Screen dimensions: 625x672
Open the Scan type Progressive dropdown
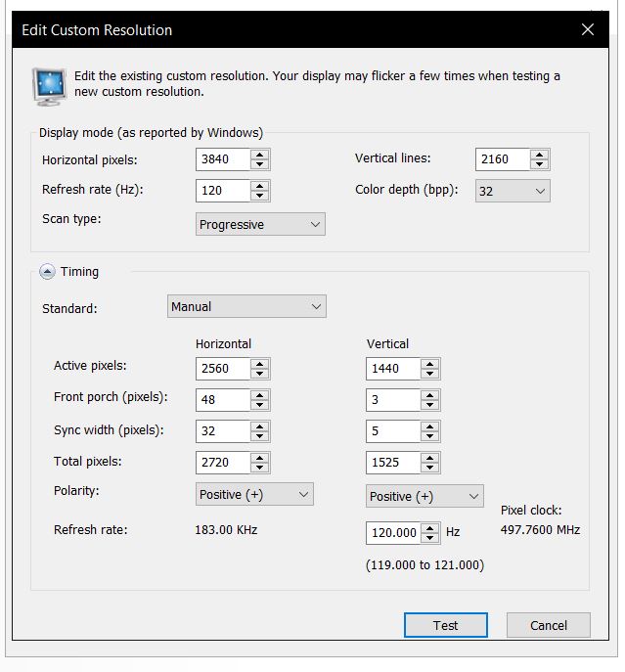click(260, 224)
